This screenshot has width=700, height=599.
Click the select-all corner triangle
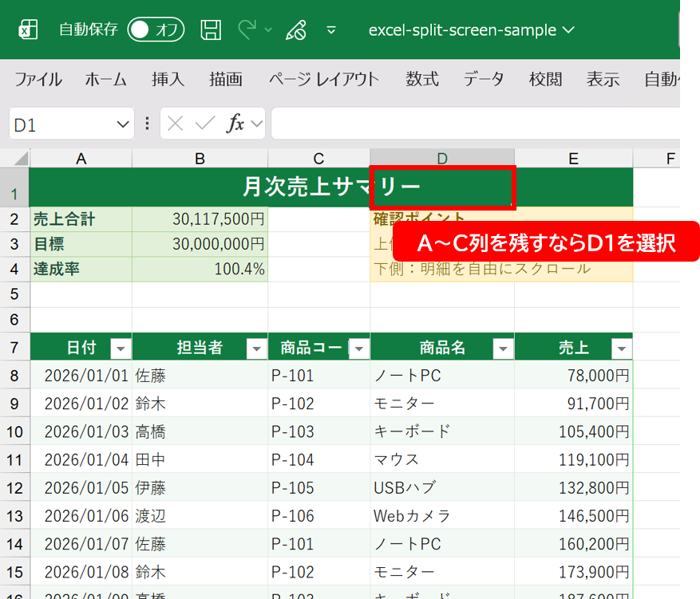point(21,159)
